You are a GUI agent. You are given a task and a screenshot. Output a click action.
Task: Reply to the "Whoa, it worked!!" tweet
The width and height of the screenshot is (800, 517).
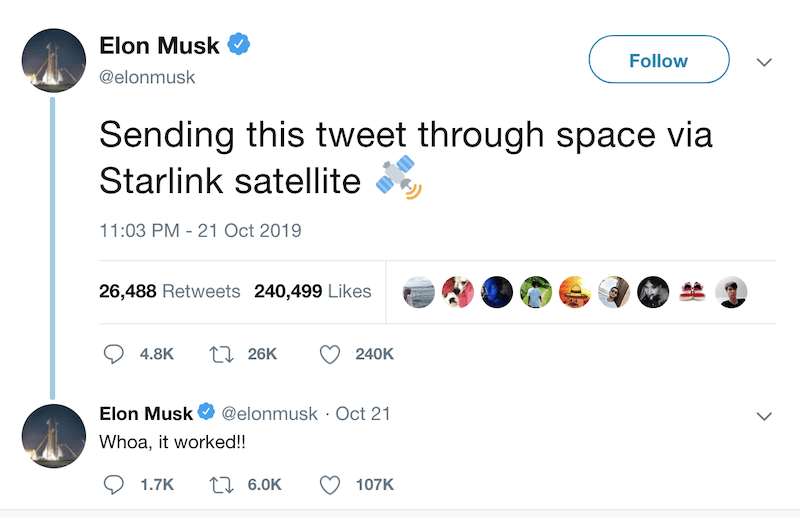click(x=114, y=484)
